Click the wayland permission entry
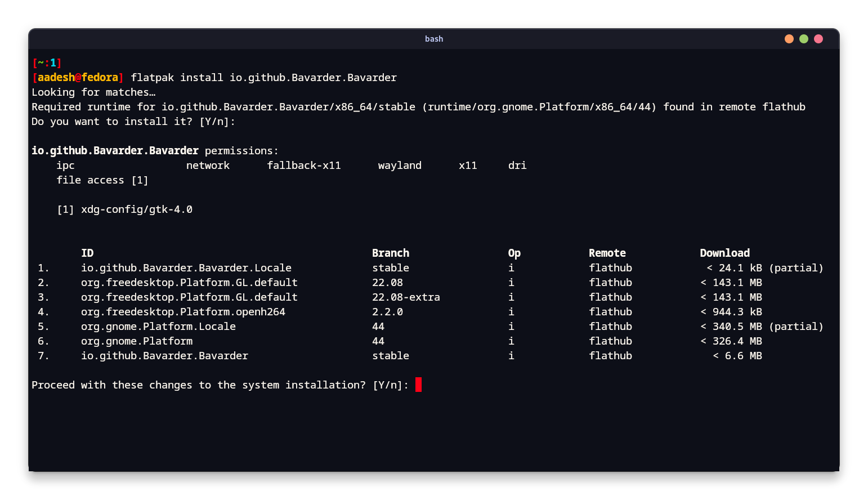 [400, 165]
